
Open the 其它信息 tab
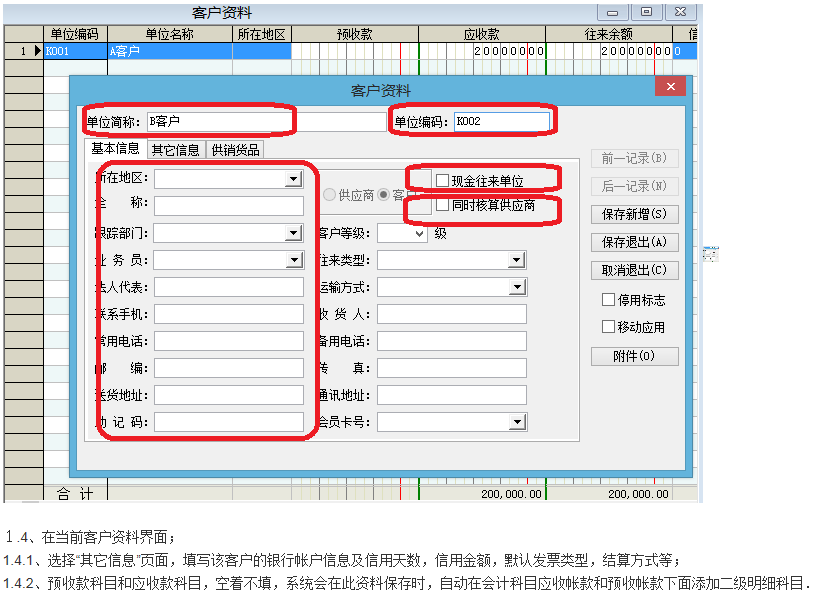[176, 150]
